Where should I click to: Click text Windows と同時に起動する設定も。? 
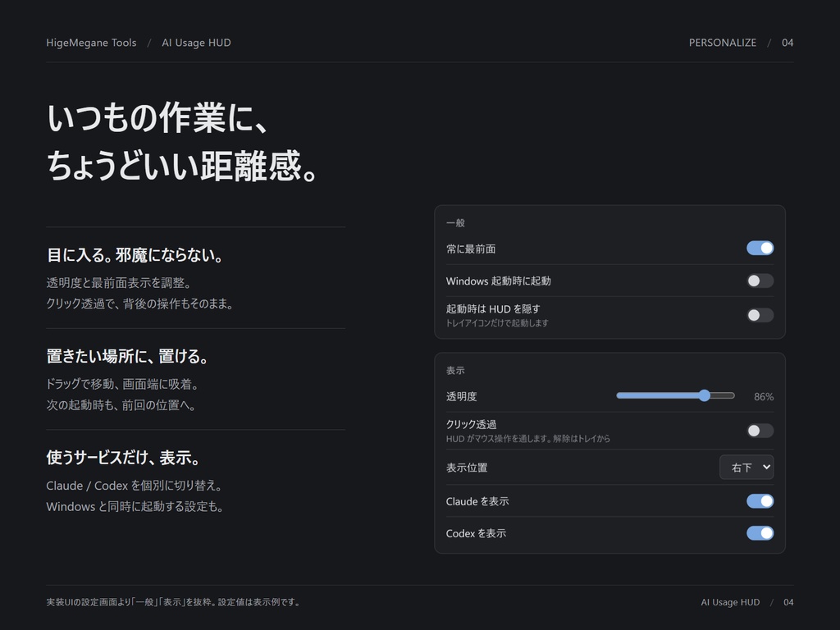click(x=135, y=506)
